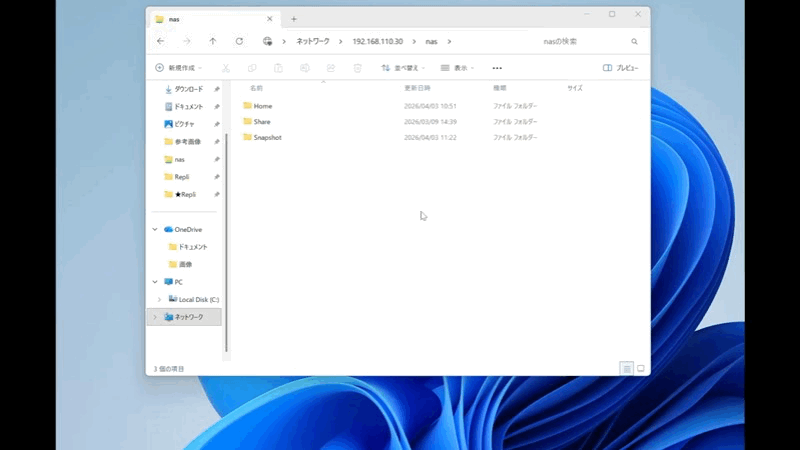Click the network globe icon in address bar
This screenshot has width=800, height=450.
[267, 41]
